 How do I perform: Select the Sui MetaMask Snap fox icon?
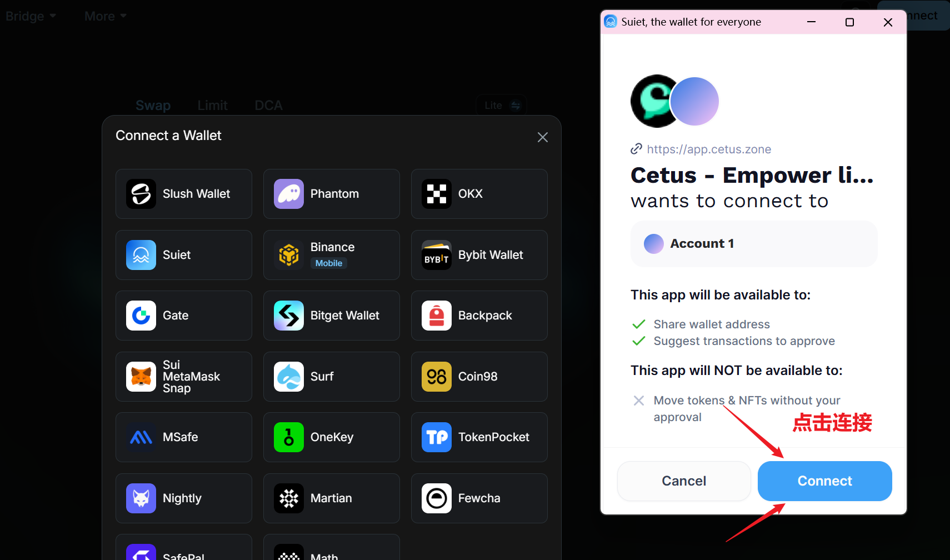[141, 377]
